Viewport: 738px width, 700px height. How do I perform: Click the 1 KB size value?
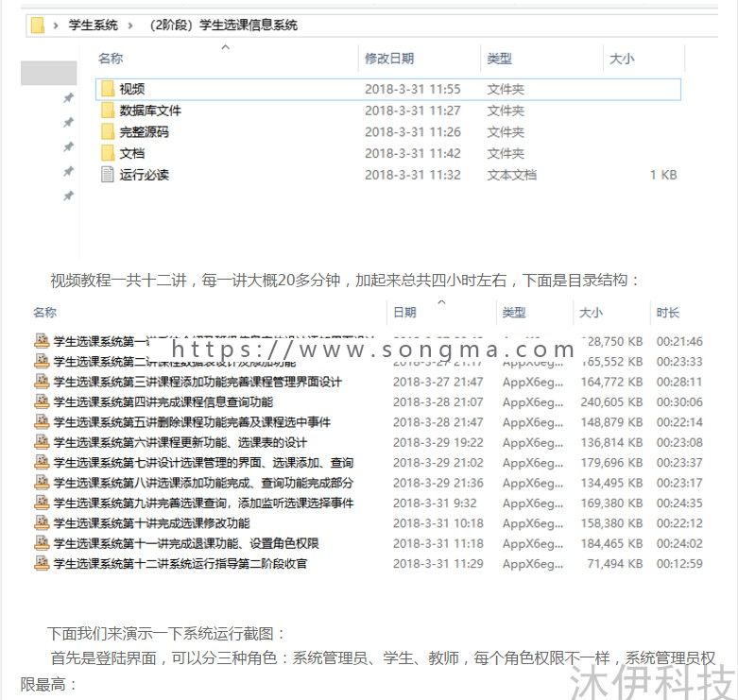[663, 175]
